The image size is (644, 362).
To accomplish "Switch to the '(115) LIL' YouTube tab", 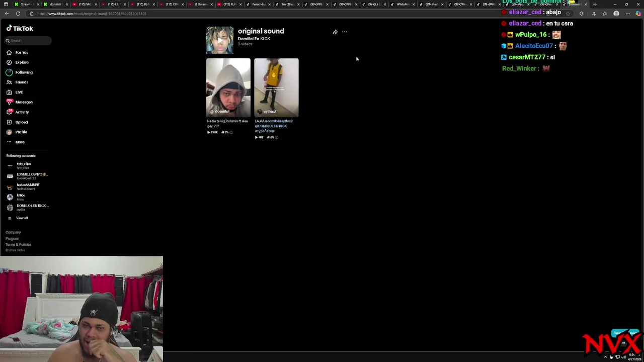I will [x=113, y=4].
